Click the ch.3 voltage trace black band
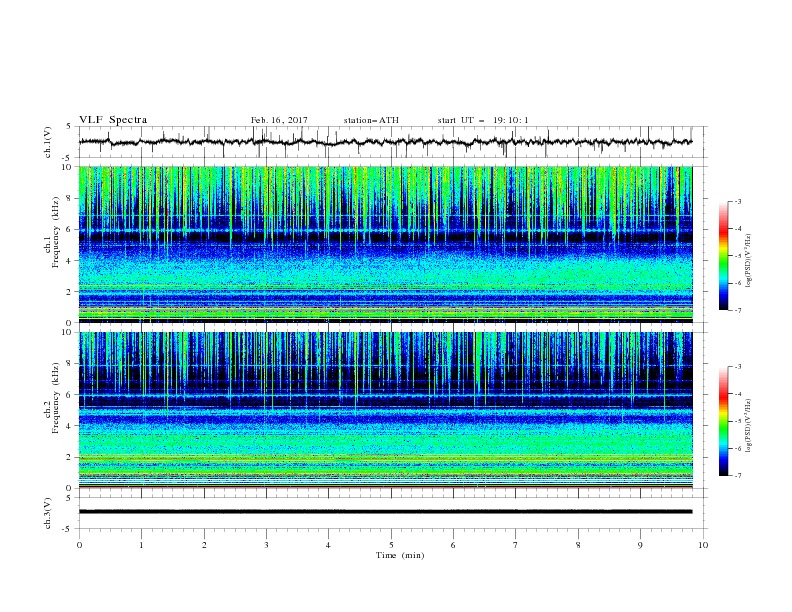Screen dimensions: 792x612 385,512
